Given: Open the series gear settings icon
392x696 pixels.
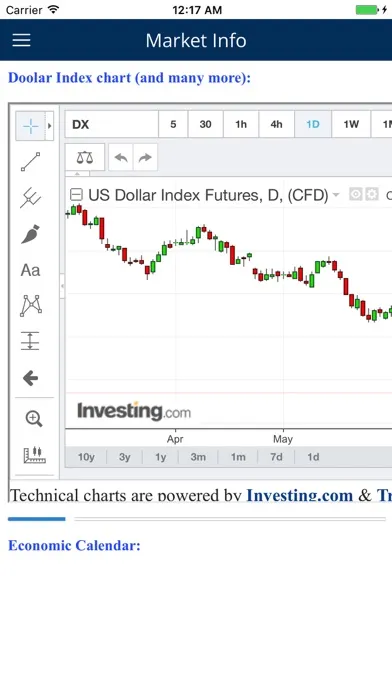Looking at the screenshot, I should [372, 194].
